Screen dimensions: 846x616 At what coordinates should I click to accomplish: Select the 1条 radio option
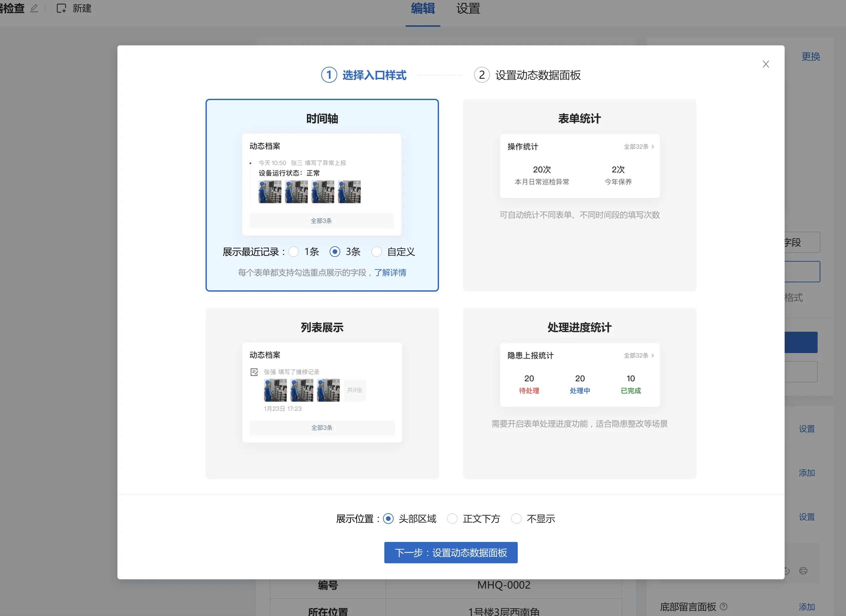pos(294,252)
